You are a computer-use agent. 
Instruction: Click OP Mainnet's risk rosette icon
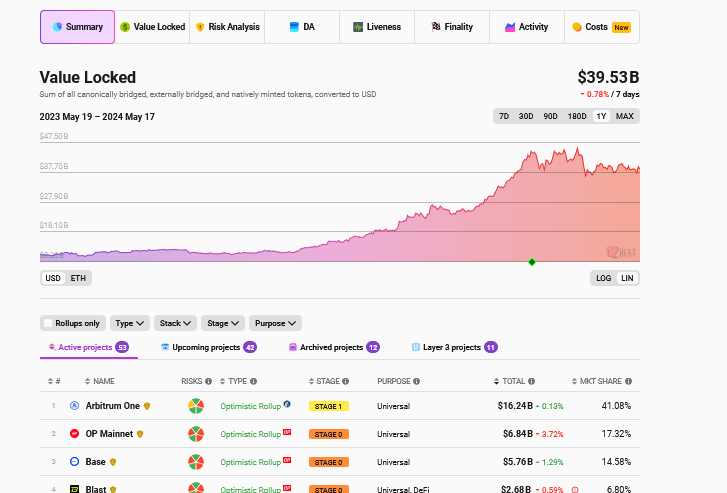[x=196, y=434]
